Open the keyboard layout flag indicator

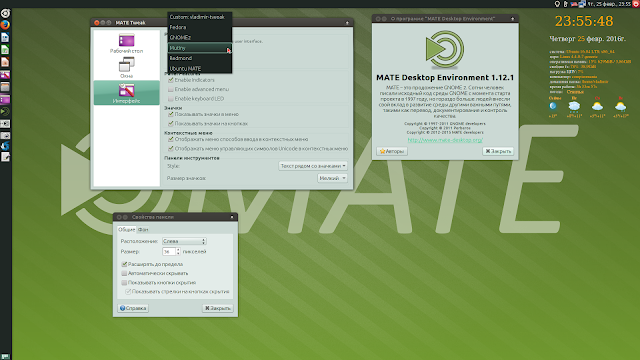574,4
